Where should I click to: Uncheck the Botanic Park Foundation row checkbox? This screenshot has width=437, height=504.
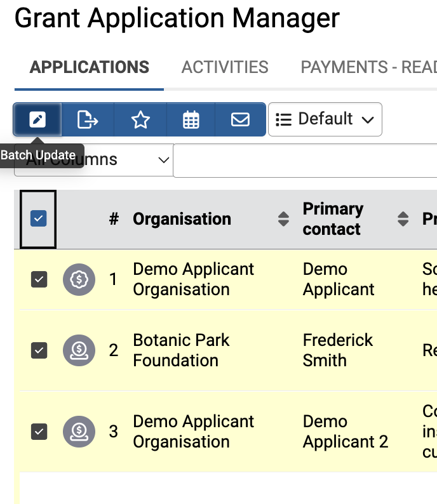coord(39,350)
